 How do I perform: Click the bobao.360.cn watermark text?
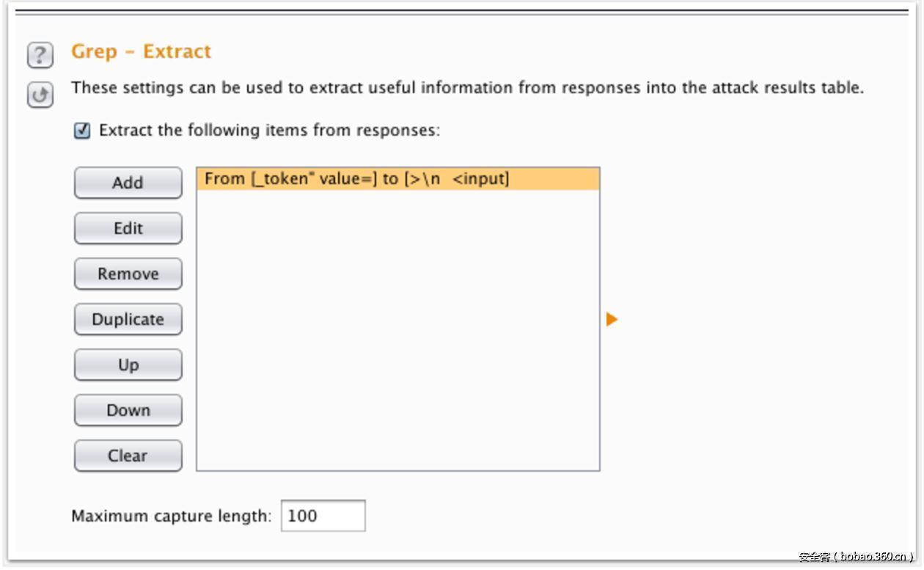855,556
